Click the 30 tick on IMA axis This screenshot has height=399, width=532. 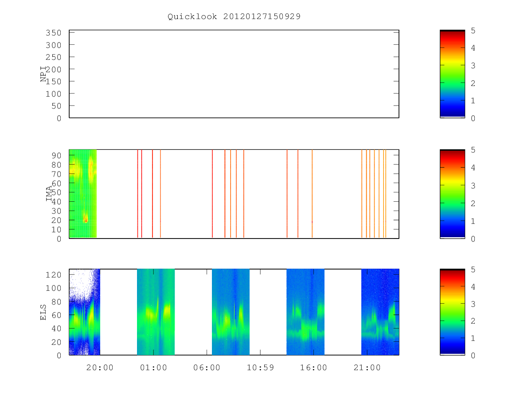click(x=56, y=211)
